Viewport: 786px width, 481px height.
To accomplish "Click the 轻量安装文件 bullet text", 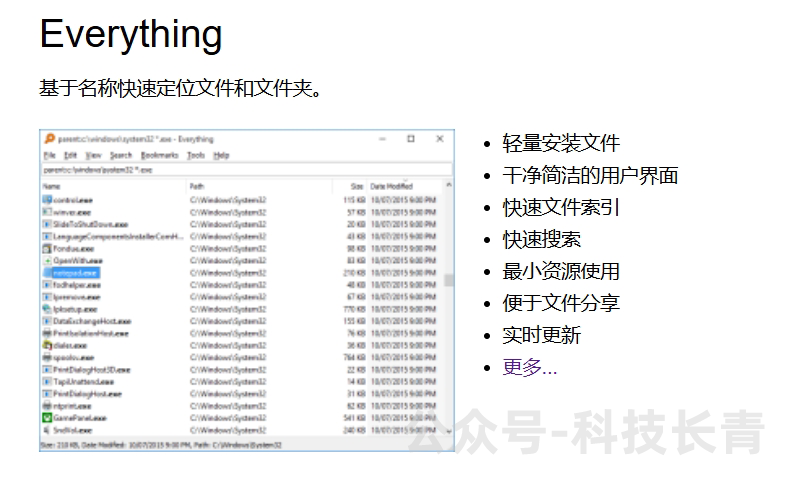I will (x=561, y=143).
